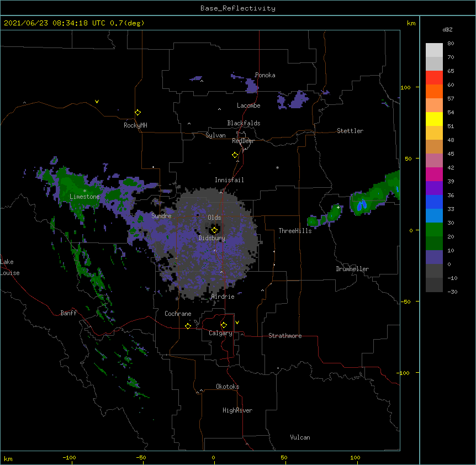This screenshot has height=465, width=476.
Task: Click the -50 tick label on right axis
Action: point(405,302)
